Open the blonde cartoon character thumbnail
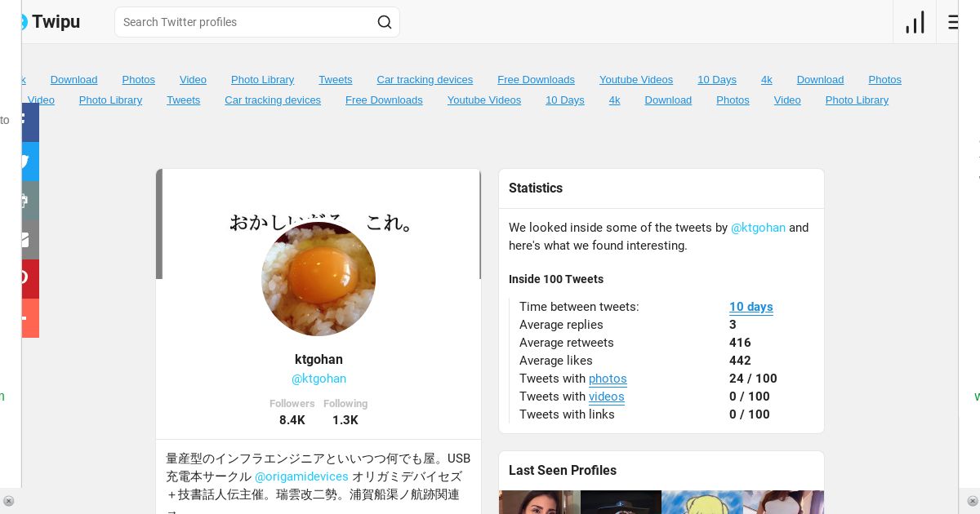Screen dimensions: 980x514 pos(702,502)
